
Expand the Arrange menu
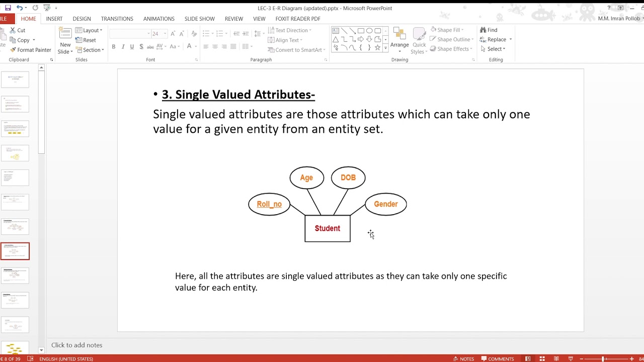click(x=399, y=40)
